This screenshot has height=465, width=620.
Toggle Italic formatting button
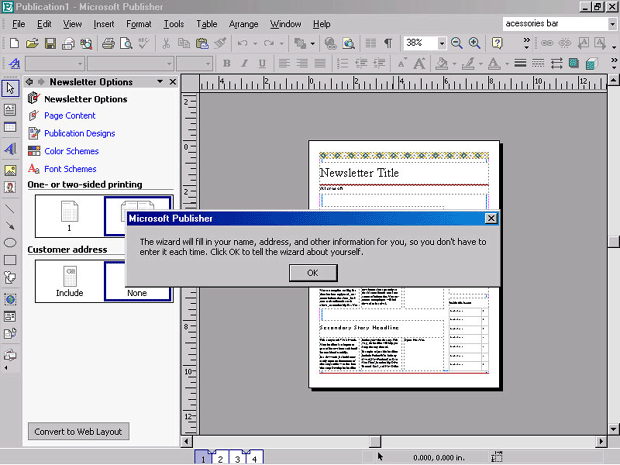(x=244, y=63)
